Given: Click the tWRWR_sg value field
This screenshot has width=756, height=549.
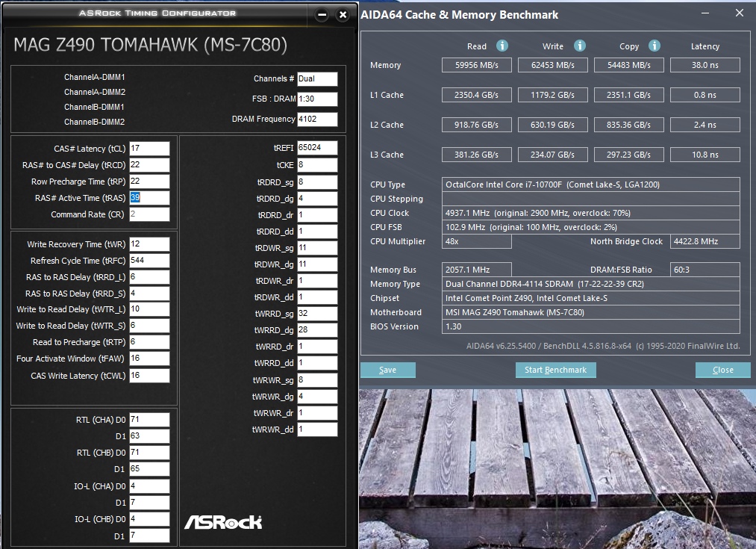Looking at the screenshot, I should click(x=317, y=380).
